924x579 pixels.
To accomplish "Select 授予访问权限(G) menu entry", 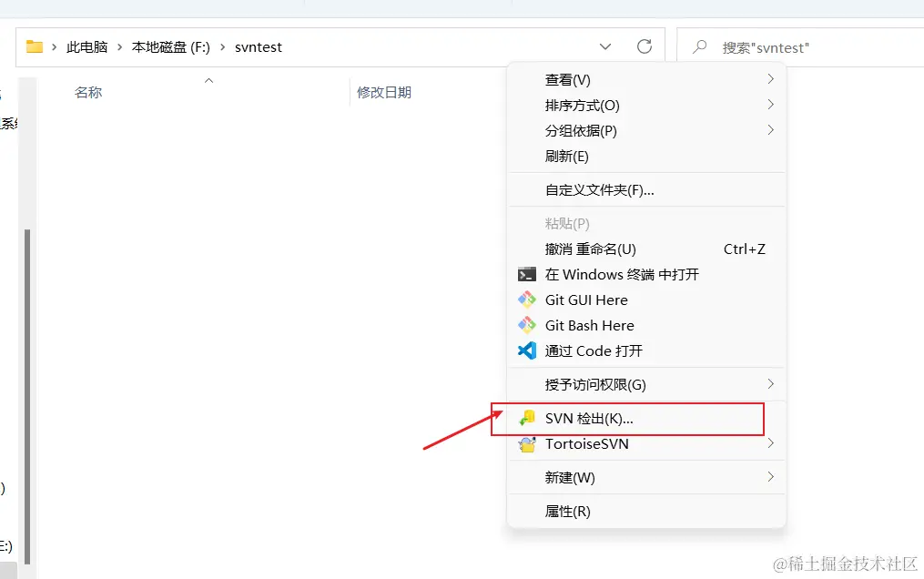I will tap(646, 384).
